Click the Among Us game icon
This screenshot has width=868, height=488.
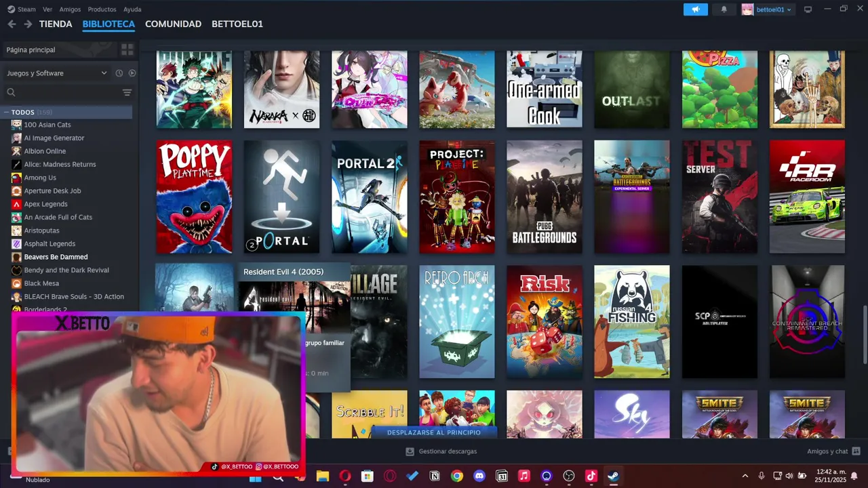pos(16,178)
